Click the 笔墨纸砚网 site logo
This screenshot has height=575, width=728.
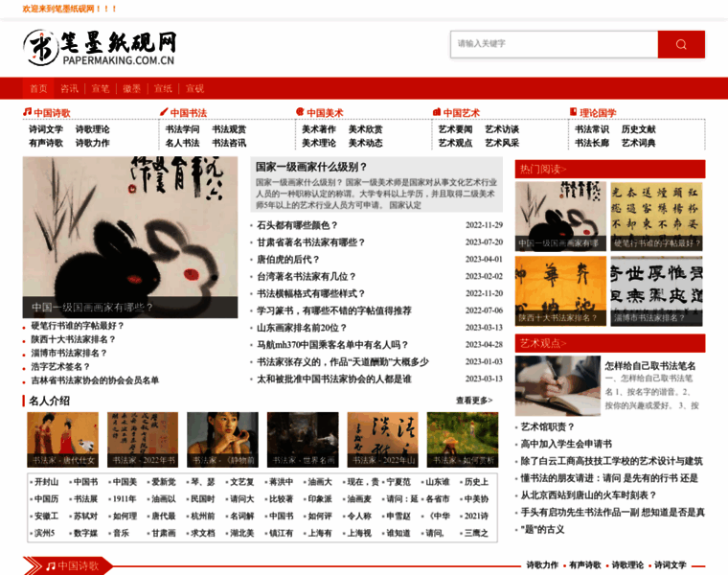coord(101,48)
